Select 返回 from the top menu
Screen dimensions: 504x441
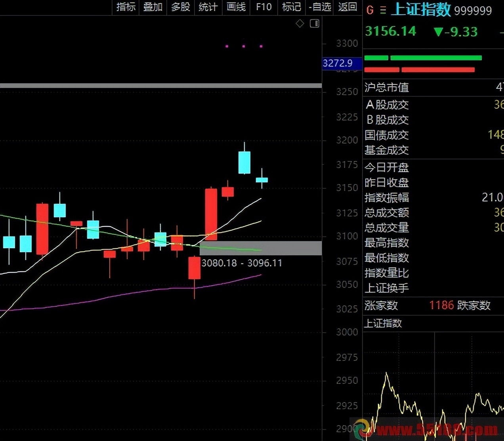[x=347, y=7]
